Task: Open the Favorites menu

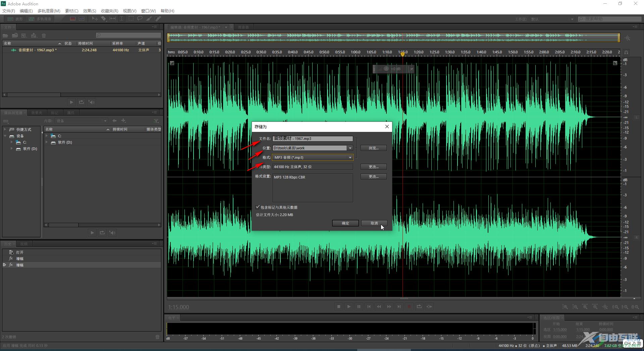Action: tap(109, 11)
